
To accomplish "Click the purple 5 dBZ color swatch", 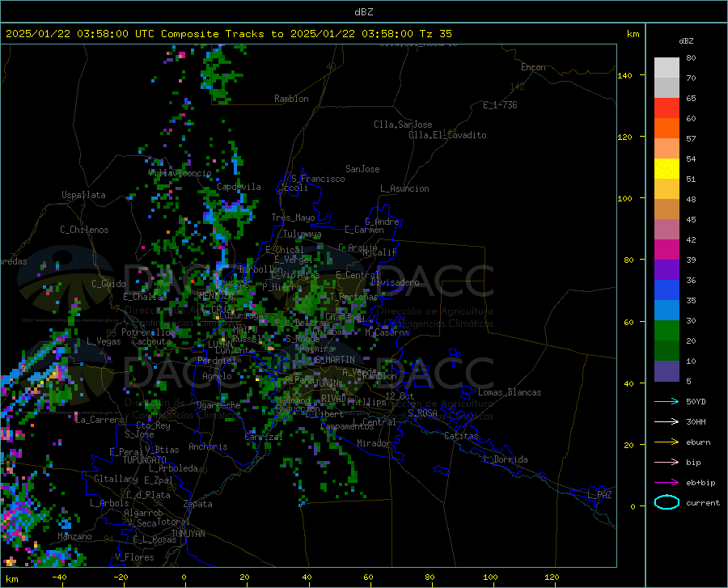I will 667,371.
